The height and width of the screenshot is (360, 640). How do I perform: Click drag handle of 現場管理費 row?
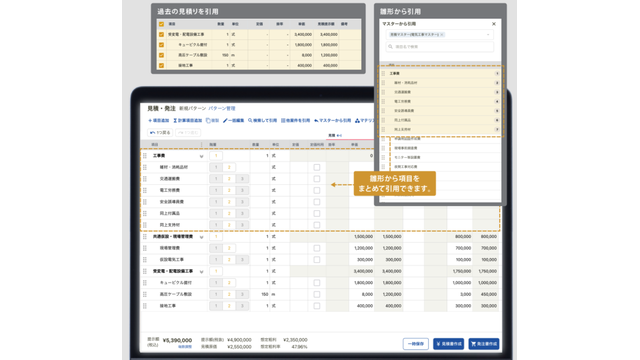coord(144,248)
